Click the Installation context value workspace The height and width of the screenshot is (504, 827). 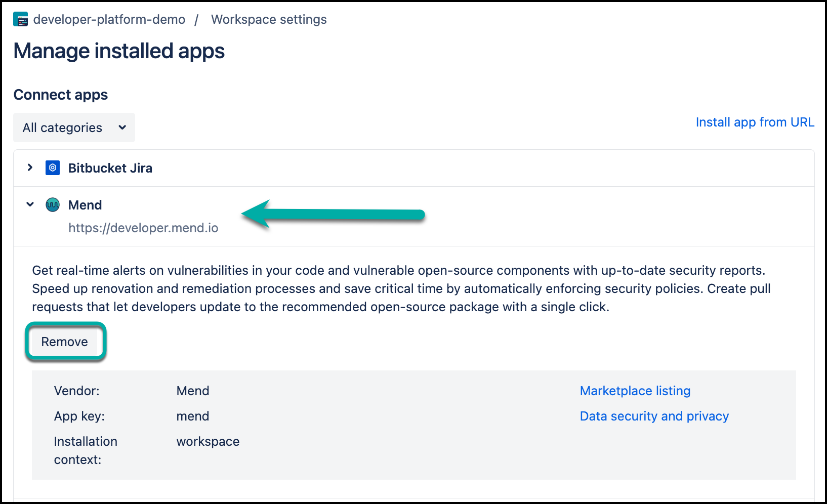point(208,441)
